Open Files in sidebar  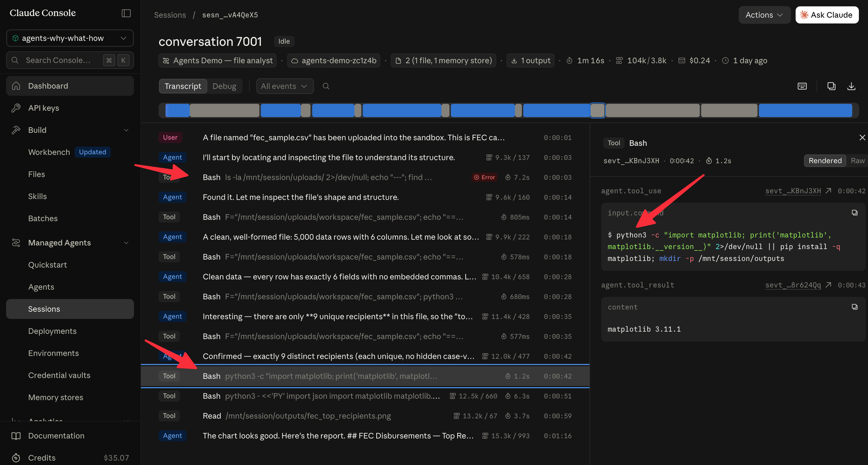point(36,174)
